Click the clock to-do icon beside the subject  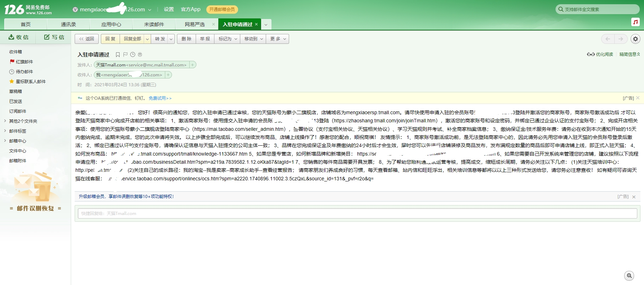coord(133,54)
